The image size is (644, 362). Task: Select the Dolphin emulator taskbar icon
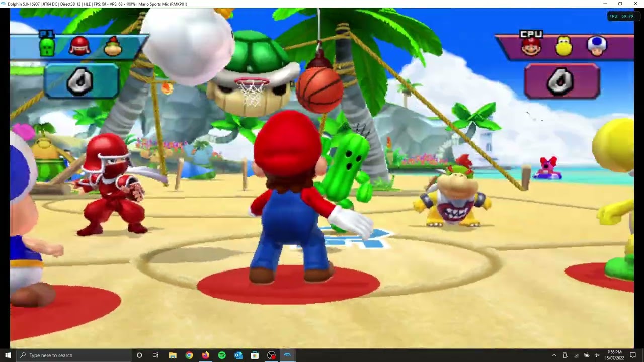287,355
